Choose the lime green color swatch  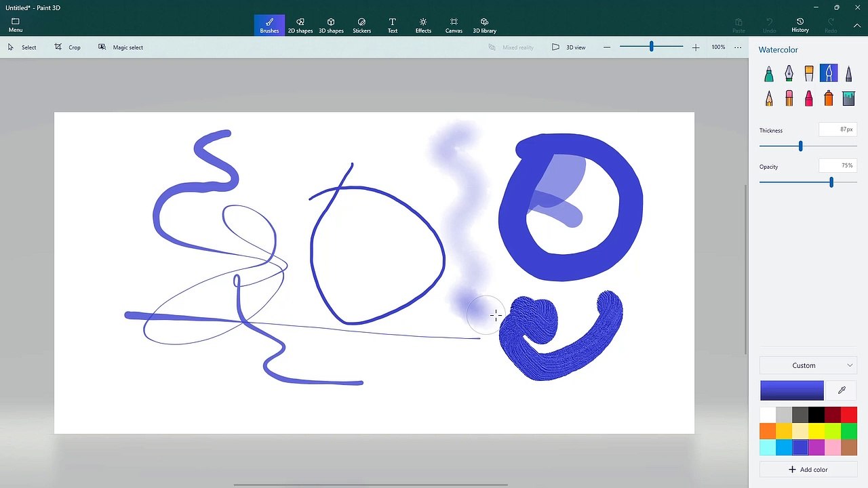833,431
